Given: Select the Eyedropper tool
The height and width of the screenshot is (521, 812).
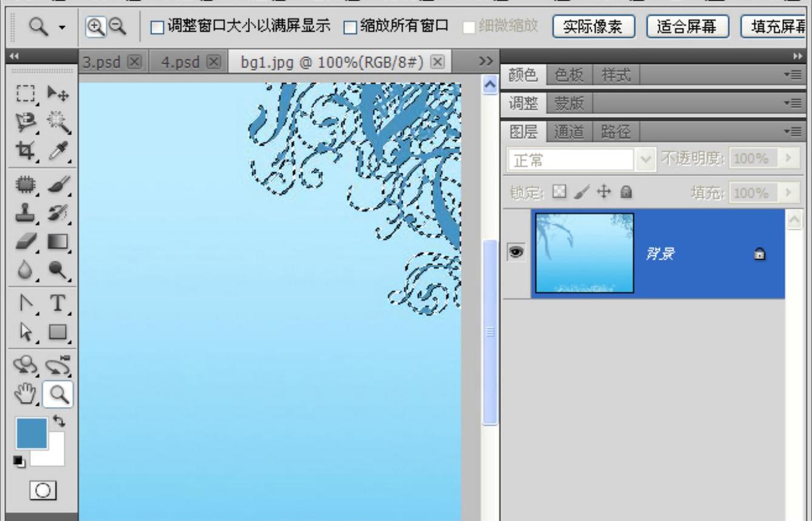Looking at the screenshot, I should [58, 150].
